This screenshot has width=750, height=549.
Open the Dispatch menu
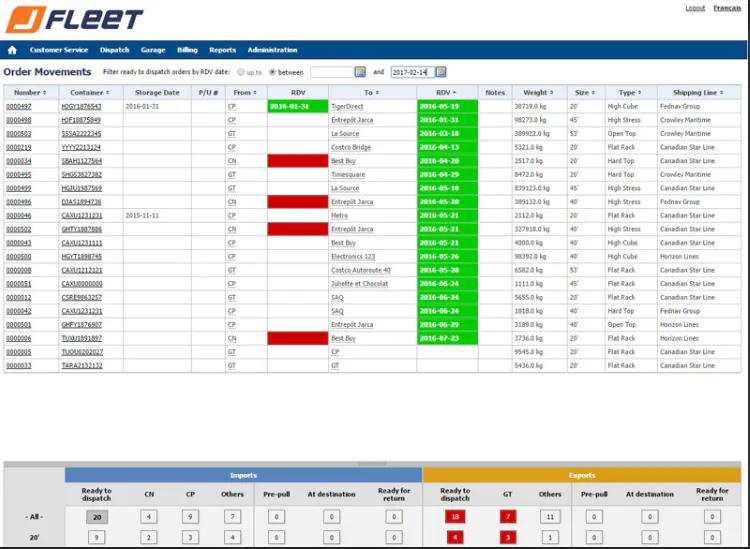click(x=114, y=50)
